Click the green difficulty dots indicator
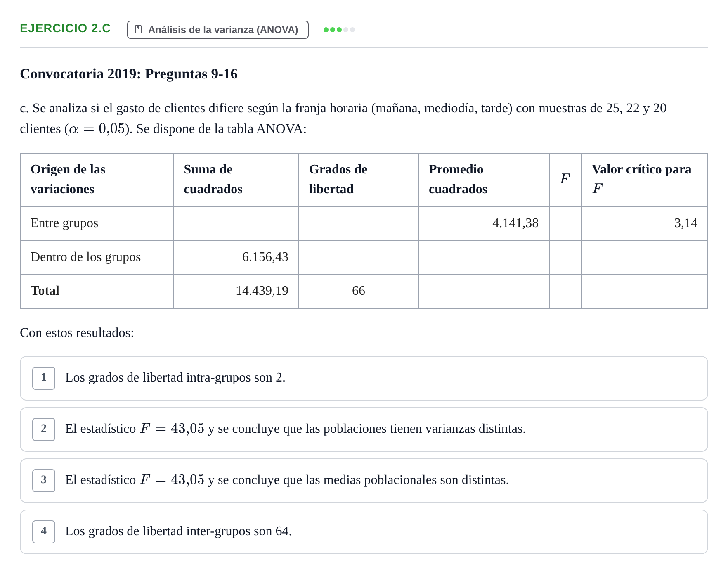This screenshot has width=728, height=574. [339, 30]
